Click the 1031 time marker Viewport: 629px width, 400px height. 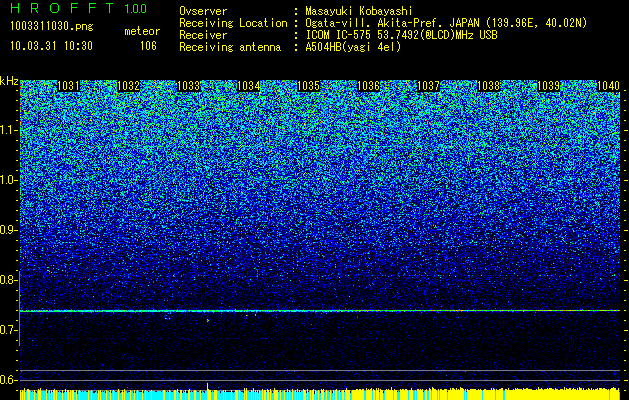coord(68,86)
